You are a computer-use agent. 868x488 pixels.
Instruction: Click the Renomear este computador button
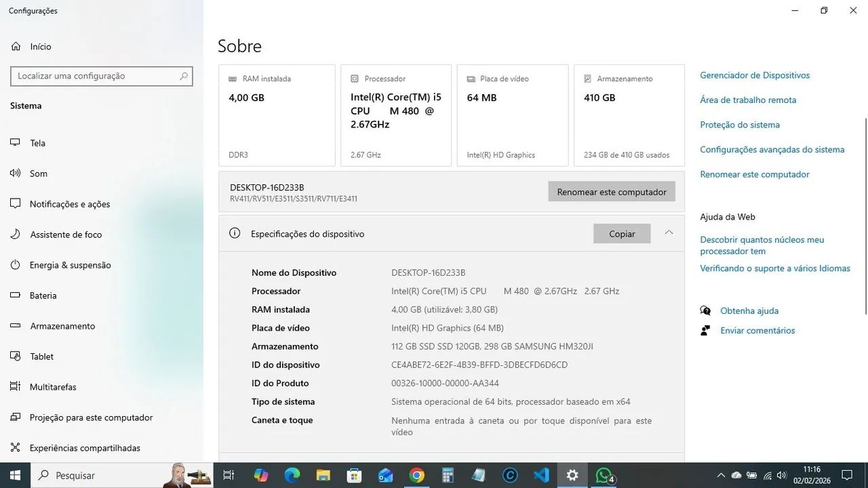click(x=612, y=192)
